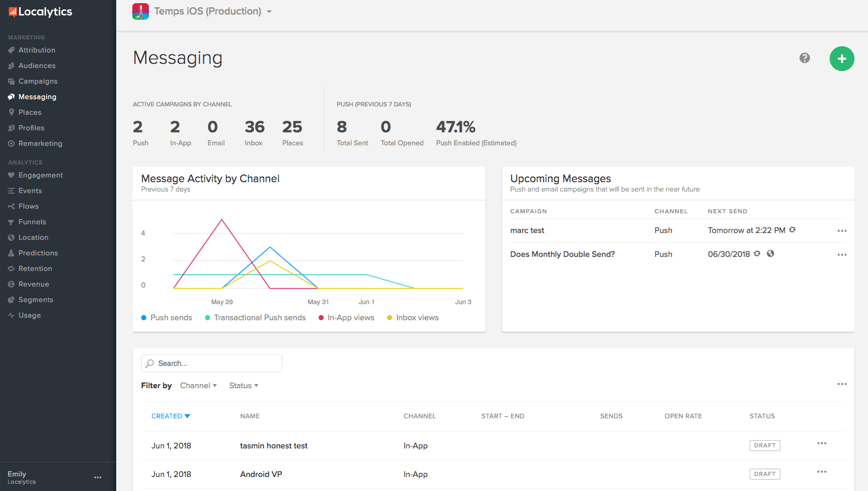The height and width of the screenshot is (491, 868).
Task: Open the Android VP campaign
Action: [261, 474]
